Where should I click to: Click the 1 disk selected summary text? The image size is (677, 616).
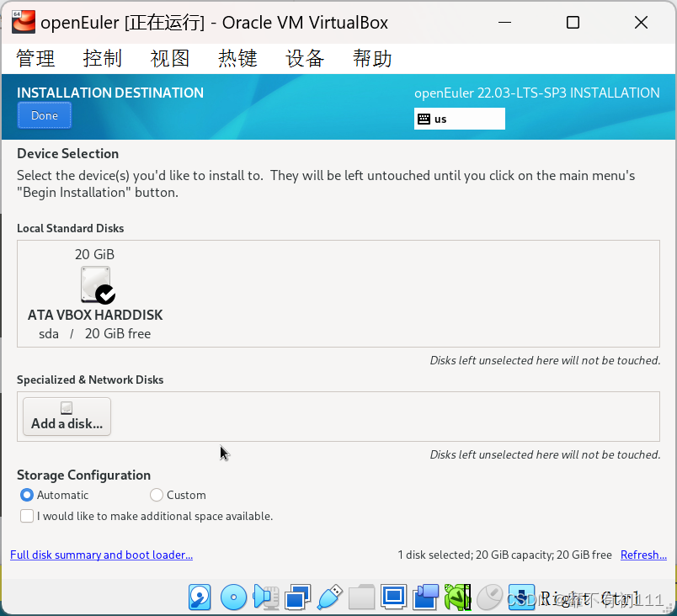(x=504, y=555)
